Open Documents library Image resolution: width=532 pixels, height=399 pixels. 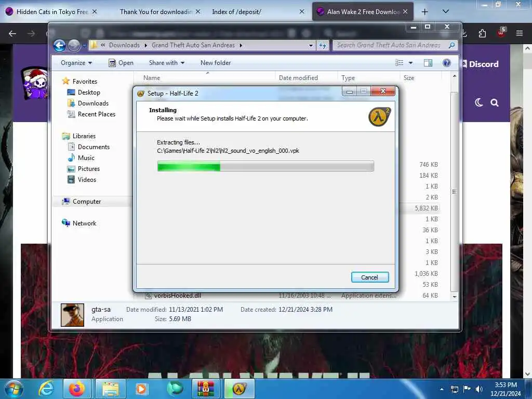(94, 147)
